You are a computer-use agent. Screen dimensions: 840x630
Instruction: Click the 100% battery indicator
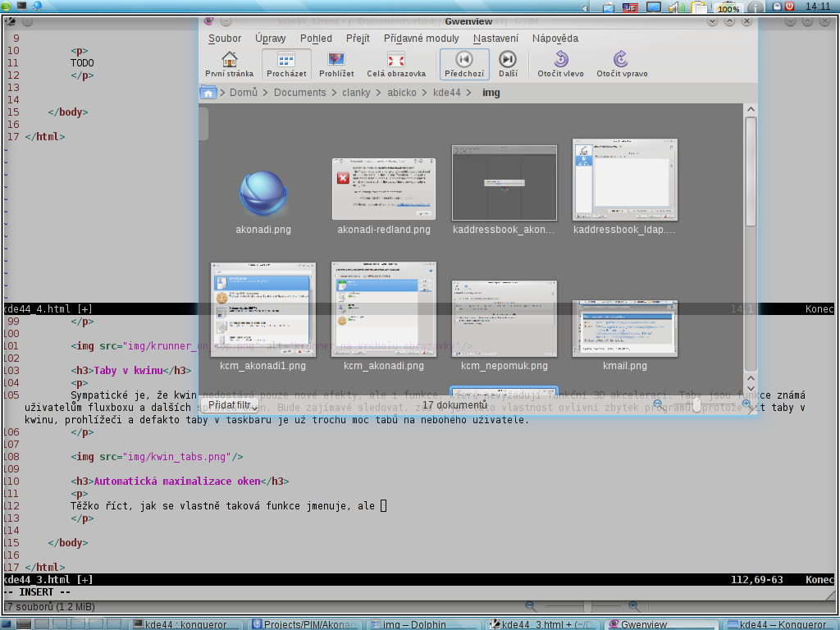(728, 8)
